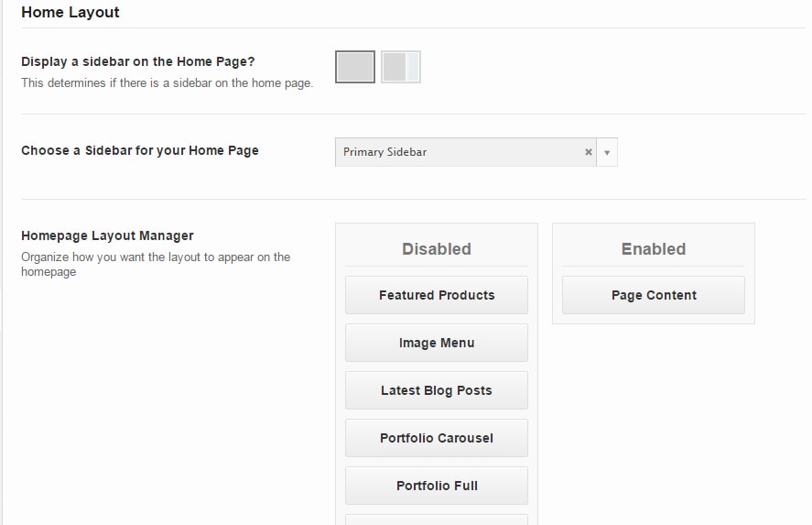The width and height of the screenshot is (812, 525).
Task: Click the 'This determines if there is a sidebar' description
Action: click(167, 83)
